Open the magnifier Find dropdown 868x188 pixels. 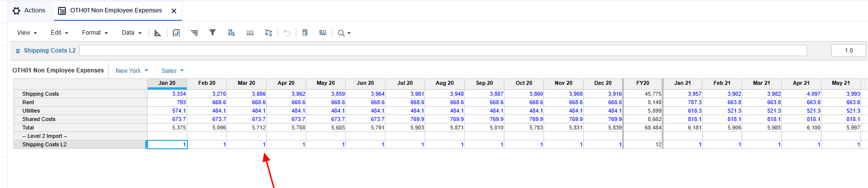point(344,33)
